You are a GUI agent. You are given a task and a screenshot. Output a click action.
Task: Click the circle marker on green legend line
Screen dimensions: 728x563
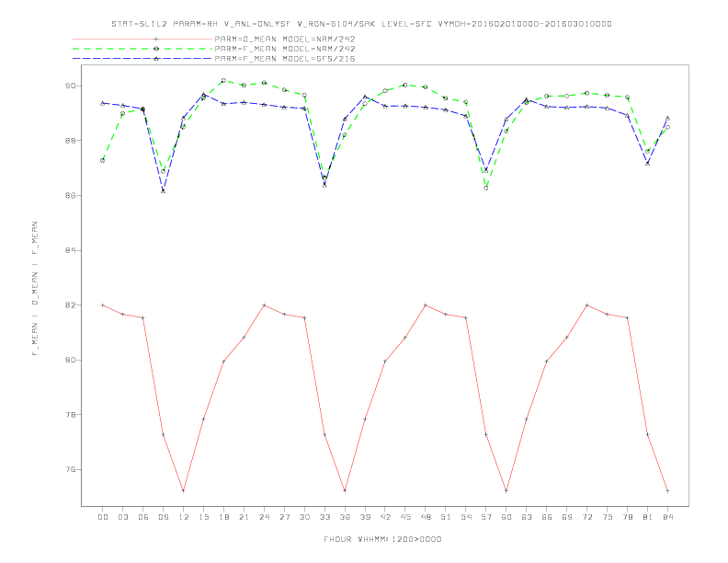point(156,49)
